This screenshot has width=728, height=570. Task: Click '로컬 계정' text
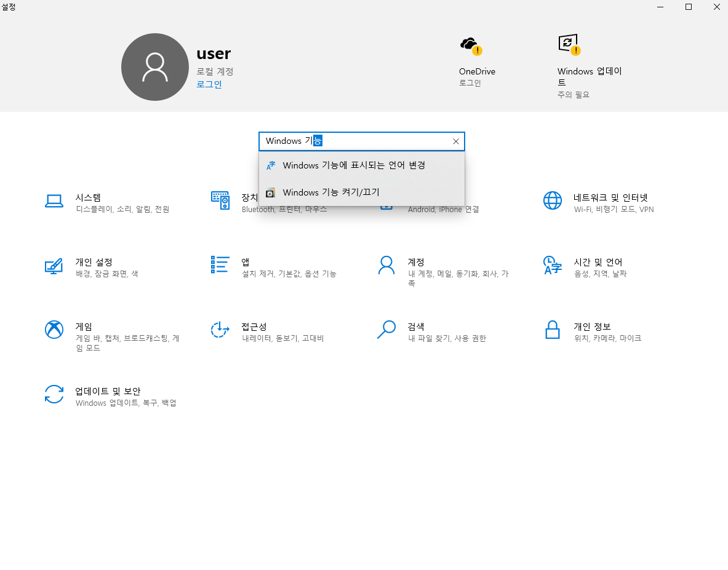click(x=215, y=71)
